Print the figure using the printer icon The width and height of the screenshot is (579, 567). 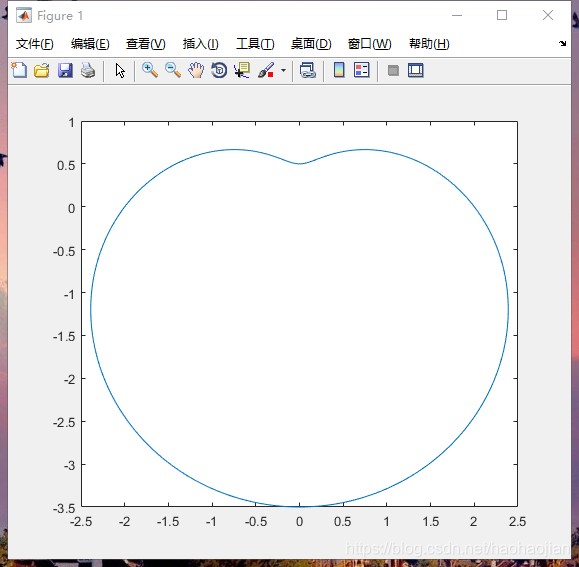tap(88, 70)
